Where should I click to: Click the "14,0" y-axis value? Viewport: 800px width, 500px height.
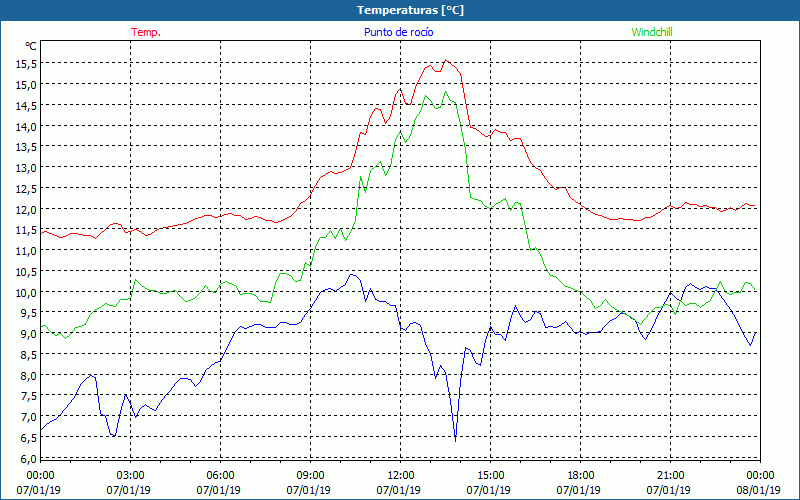(26, 126)
